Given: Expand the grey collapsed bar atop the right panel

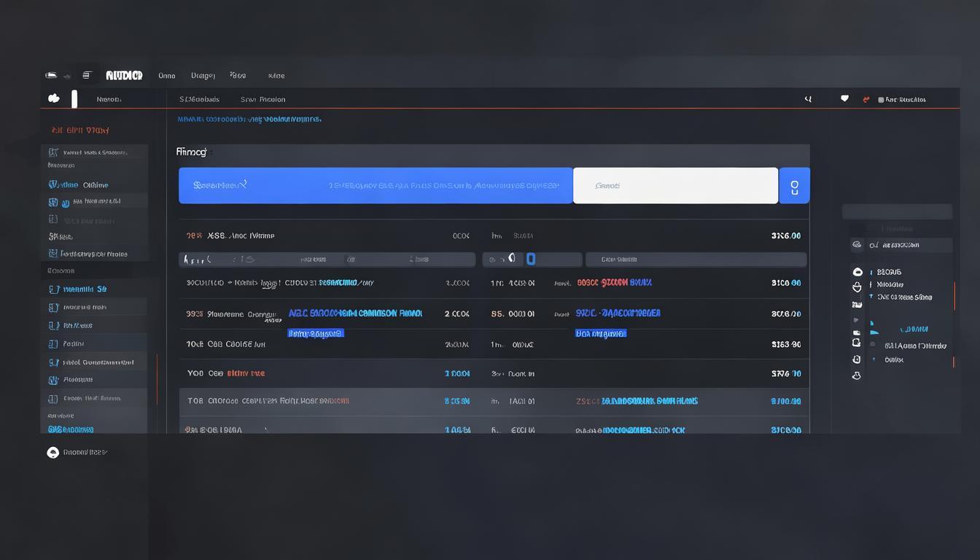Looking at the screenshot, I should pyautogui.click(x=897, y=211).
